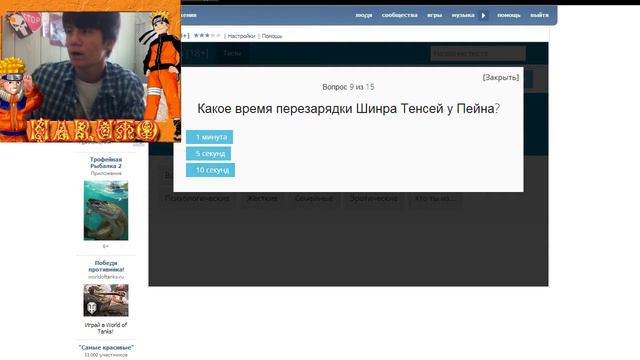Open "Победи противника!" ad link
640x360 pixels.
(x=106, y=266)
